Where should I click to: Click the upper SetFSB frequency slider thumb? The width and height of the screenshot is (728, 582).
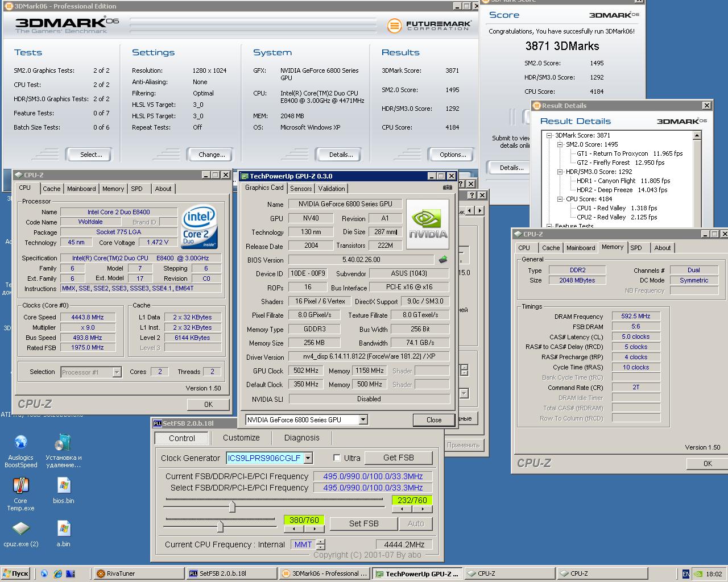pos(232,506)
